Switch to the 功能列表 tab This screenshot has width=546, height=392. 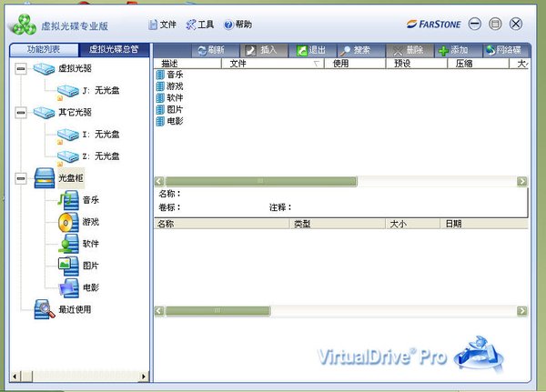point(44,49)
